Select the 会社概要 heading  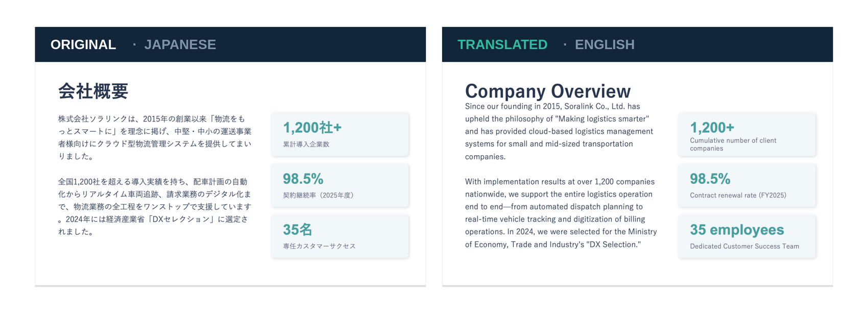[x=93, y=91]
